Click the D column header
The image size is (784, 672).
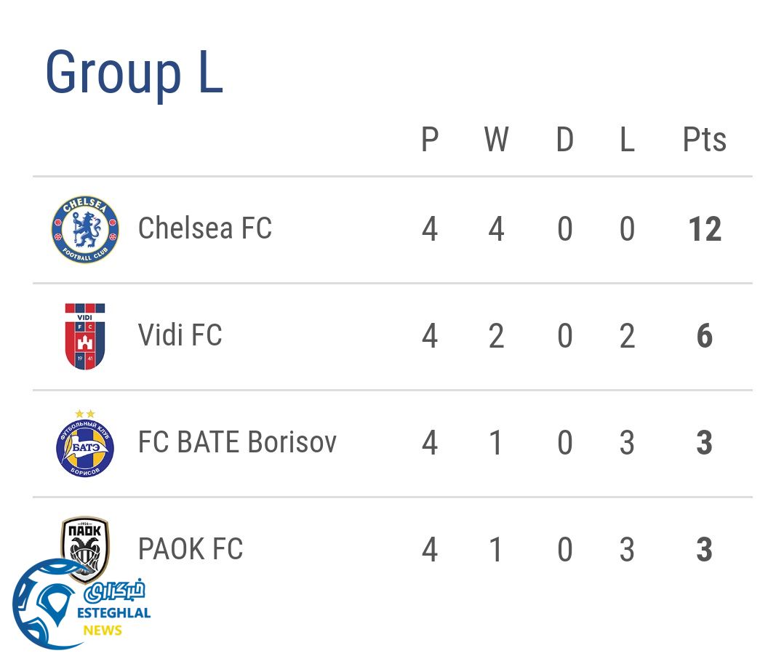point(564,140)
